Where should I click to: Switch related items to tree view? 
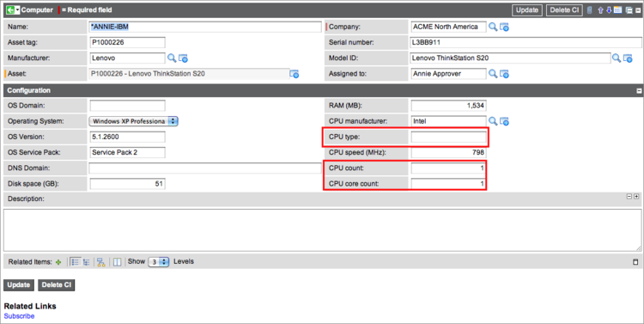point(86,262)
